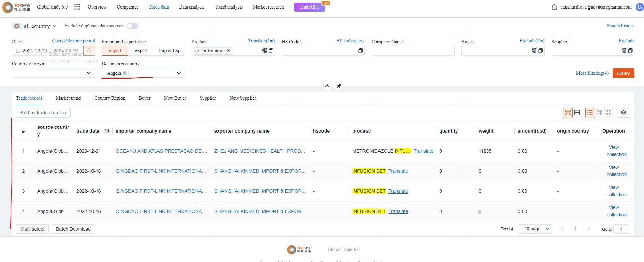This screenshot has width=644, height=262.
Task: Open the Trend analysis menu
Action: [229, 7]
